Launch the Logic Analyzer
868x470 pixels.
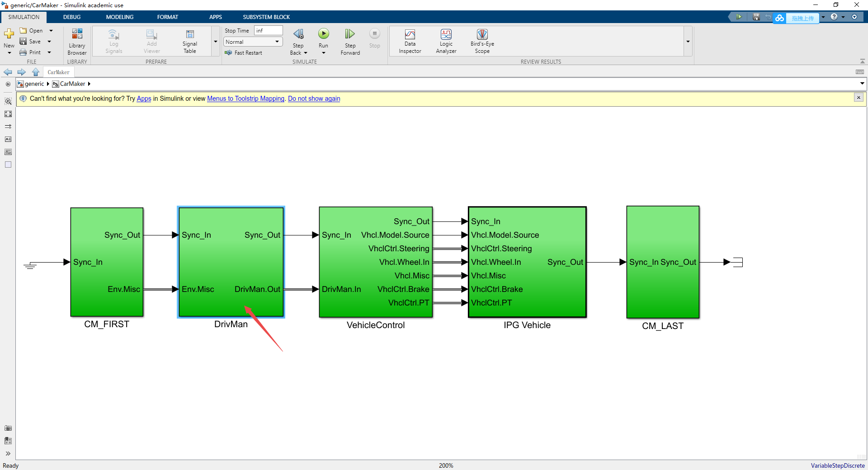click(446, 41)
